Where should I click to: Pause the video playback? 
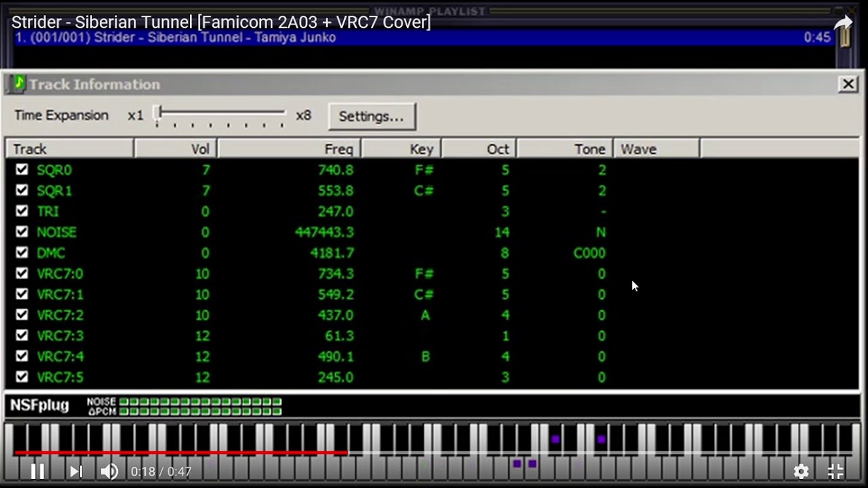37,471
